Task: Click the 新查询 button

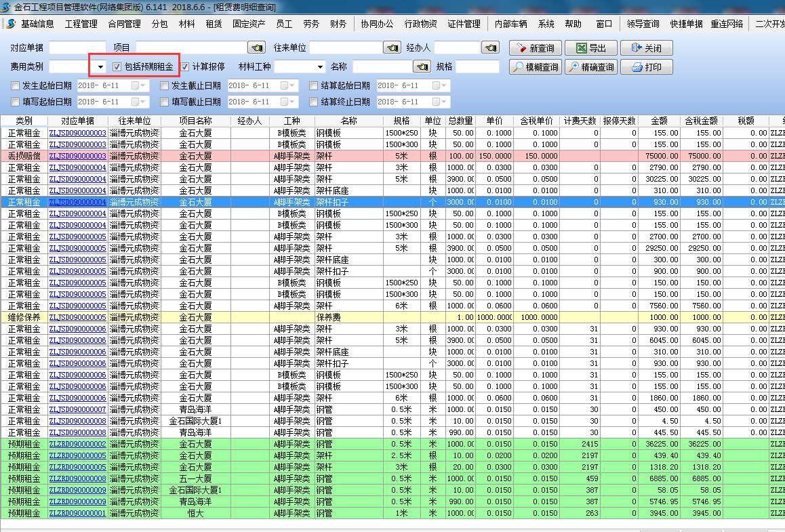Action: point(534,48)
